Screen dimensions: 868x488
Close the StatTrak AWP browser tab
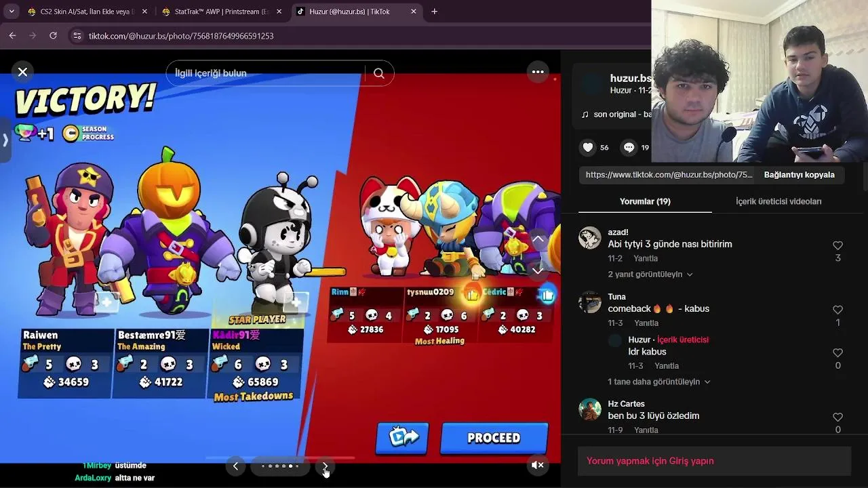279,12
